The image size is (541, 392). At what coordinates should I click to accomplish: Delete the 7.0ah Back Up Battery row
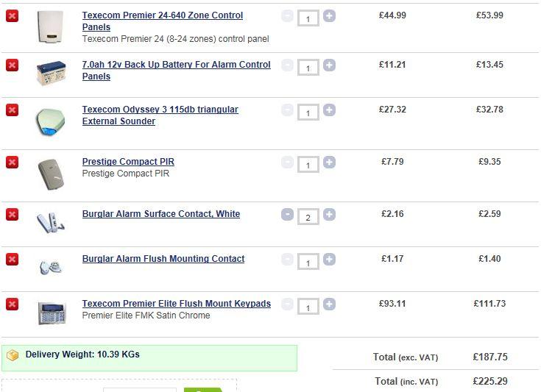click(x=12, y=65)
